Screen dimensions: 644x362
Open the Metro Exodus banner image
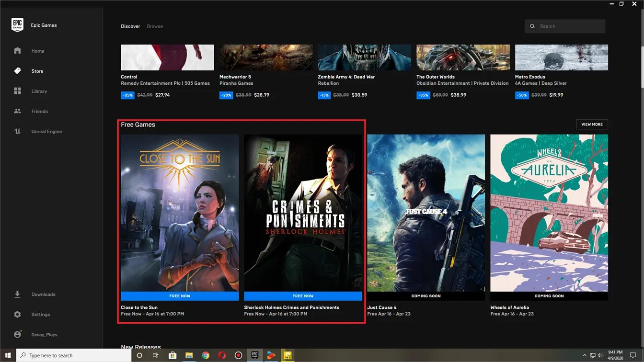tap(562, 57)
